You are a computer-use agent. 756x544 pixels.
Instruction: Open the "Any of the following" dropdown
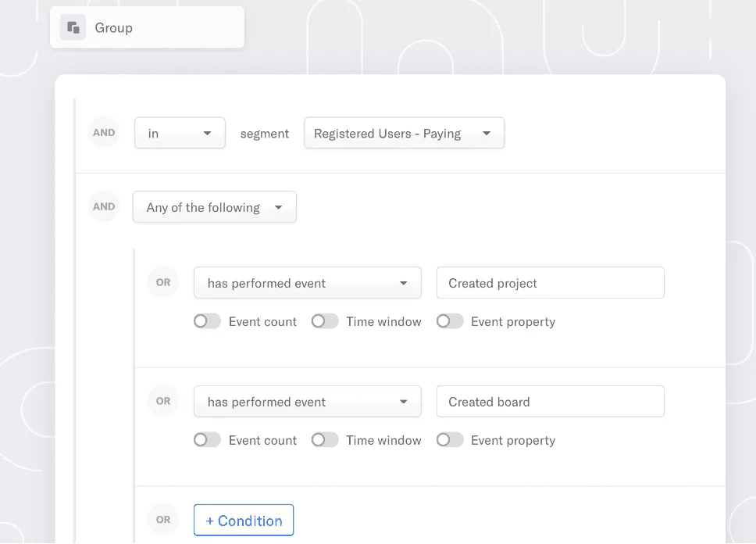(x=215, y=207)
